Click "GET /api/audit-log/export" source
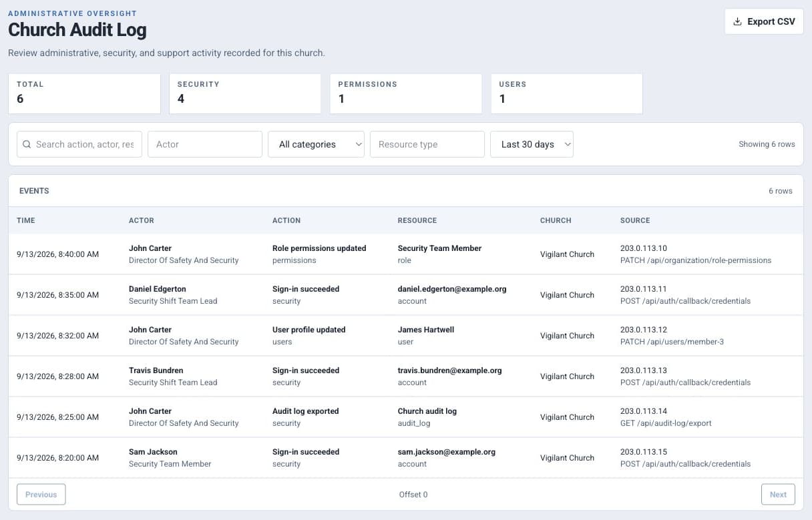Screen dimensions: 812x520 [666, 423]
